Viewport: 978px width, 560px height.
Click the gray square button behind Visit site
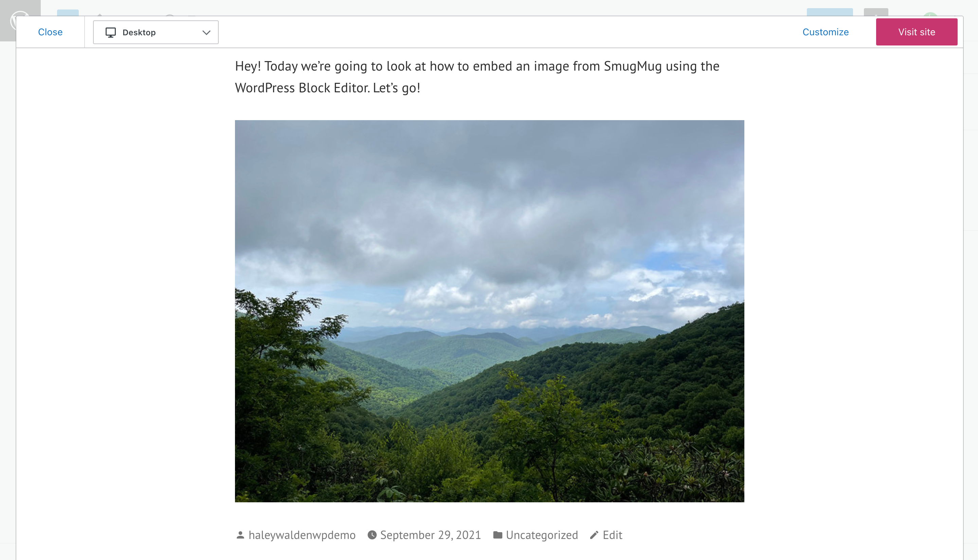point(876,12)
